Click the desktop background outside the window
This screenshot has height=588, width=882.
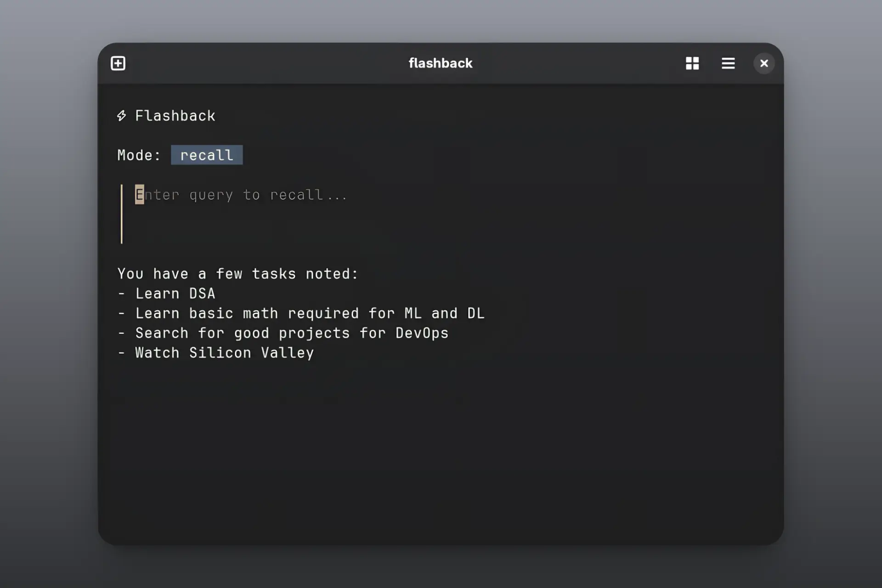[x=46, y=294]
